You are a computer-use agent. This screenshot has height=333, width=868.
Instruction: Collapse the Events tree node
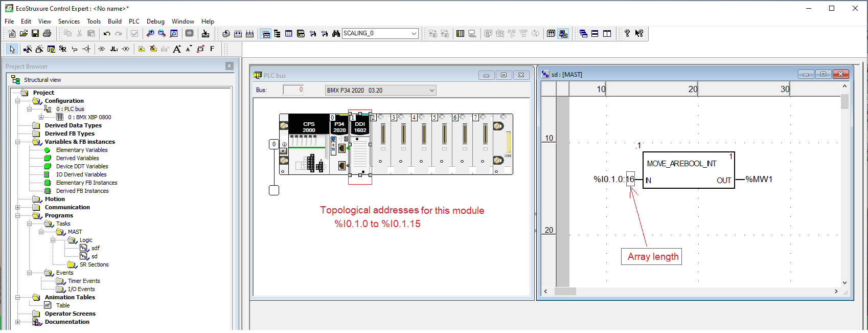tap(29, 273)
